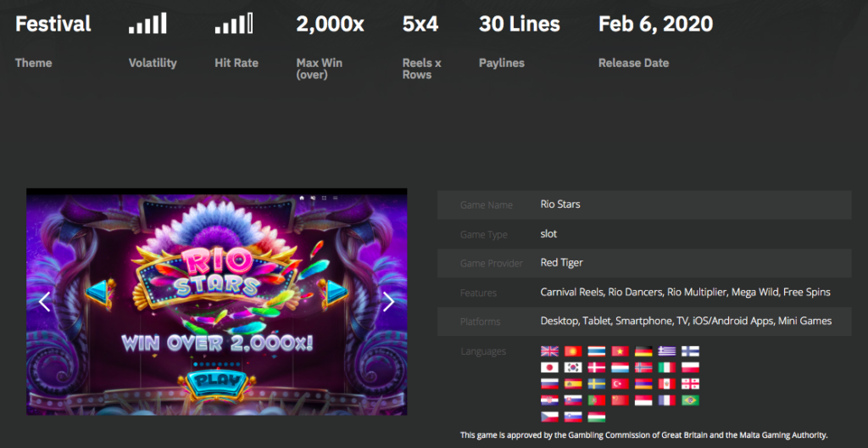
Task: Choose the Denmark flag language
Action: click(596, 367)
